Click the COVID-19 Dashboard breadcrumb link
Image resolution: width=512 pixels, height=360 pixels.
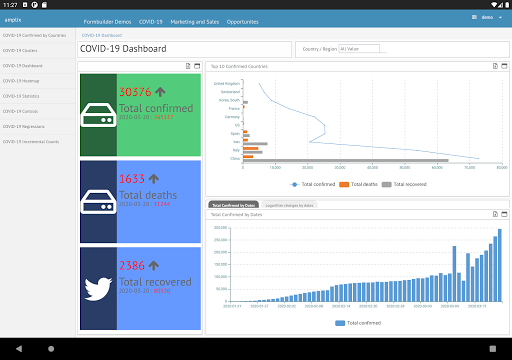click(102, 35)
